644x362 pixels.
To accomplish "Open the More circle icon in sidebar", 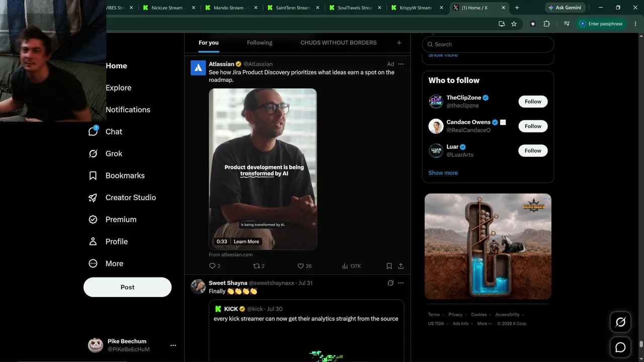I will point(93,263).
